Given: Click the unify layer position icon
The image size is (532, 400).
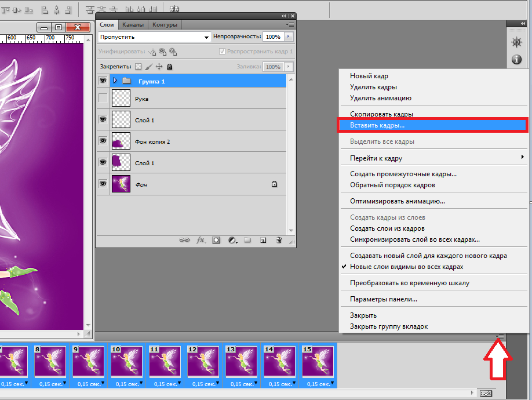Looking at the screenshot, I should (x=152, y=52).
